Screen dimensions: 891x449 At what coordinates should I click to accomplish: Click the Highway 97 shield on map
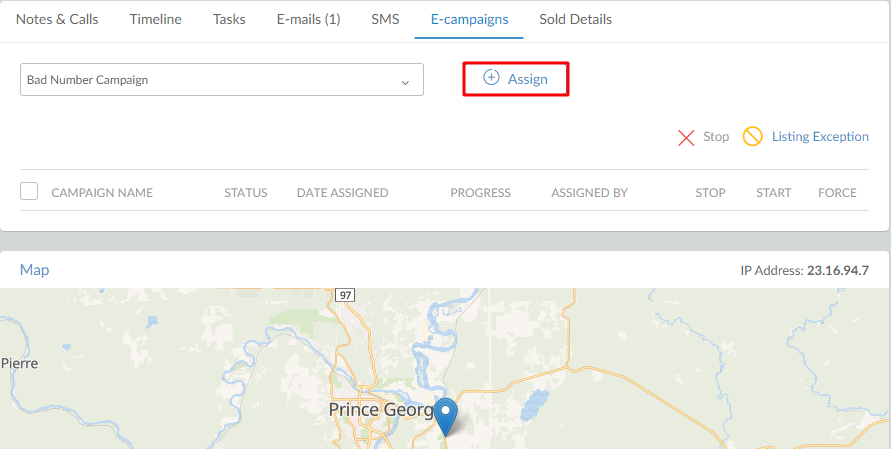click(x=344, y=296)
